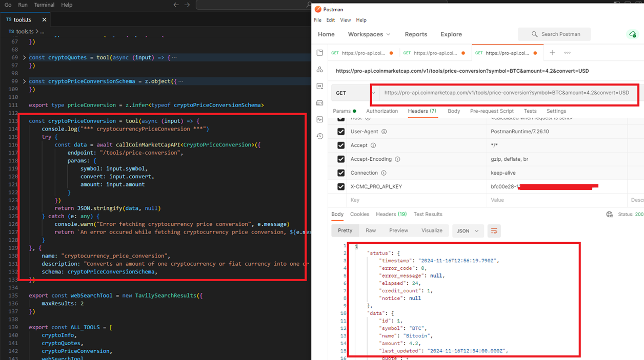The image size is (644, 360).
Task: Close the tools.ts editor tab
Action: 44,19
